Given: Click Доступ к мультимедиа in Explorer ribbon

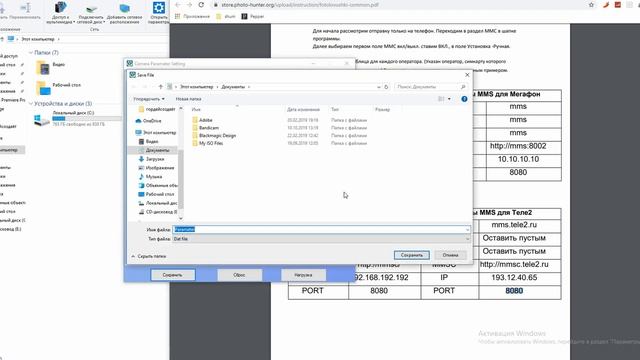Looking at the screenshot, I should [60, 12].
